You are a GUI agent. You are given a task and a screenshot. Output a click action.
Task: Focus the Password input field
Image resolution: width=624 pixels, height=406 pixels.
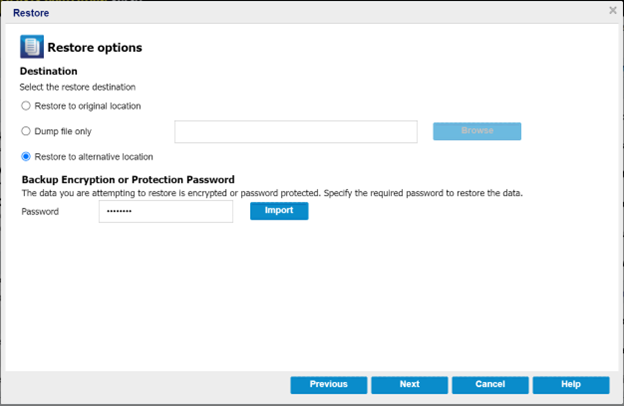coord(165,211)
